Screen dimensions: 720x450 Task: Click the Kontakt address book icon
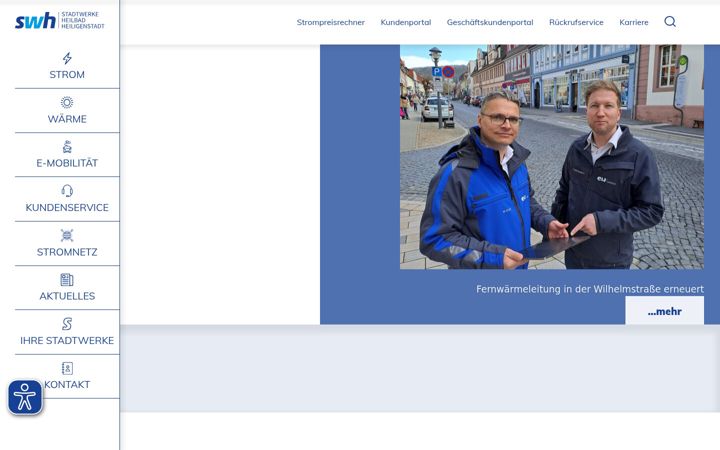pyautogui.click(x=67, y=368)
